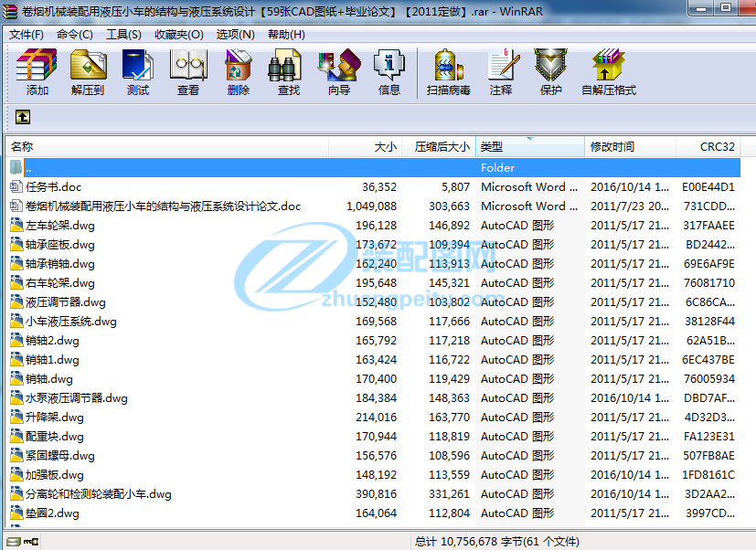
Task: Select the 任务书.doc Word file icon
Action: pyautogui.click(x=16, y=186)
